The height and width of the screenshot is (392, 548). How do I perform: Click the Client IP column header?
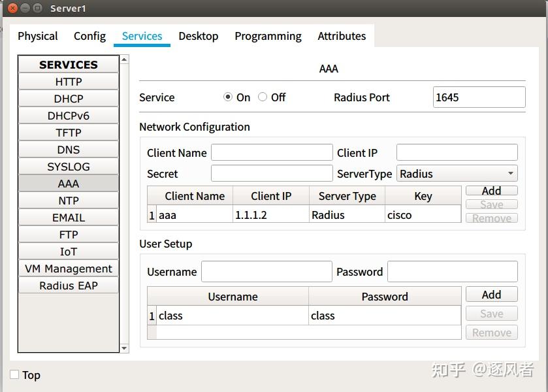[x=271, y=196]
